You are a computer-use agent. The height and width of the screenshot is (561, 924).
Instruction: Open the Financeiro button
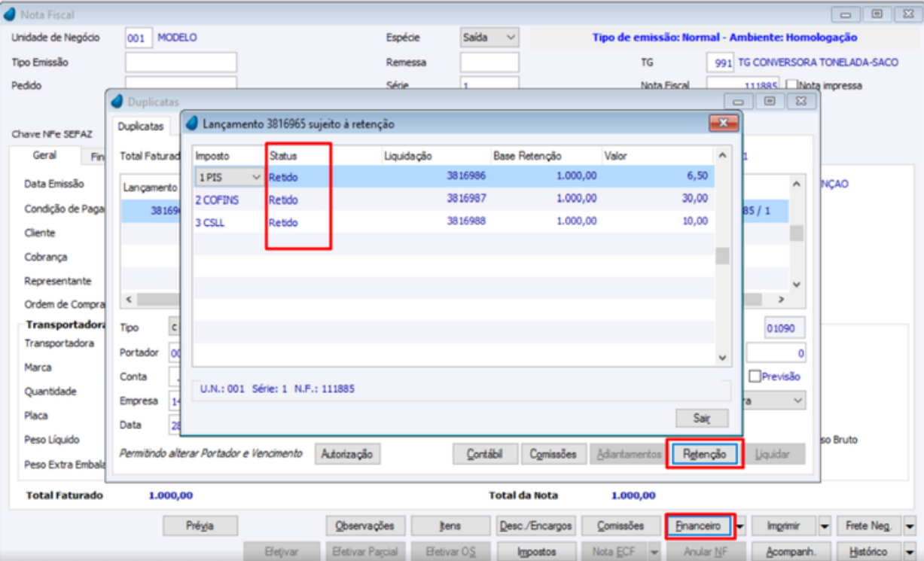click(700, 526)
